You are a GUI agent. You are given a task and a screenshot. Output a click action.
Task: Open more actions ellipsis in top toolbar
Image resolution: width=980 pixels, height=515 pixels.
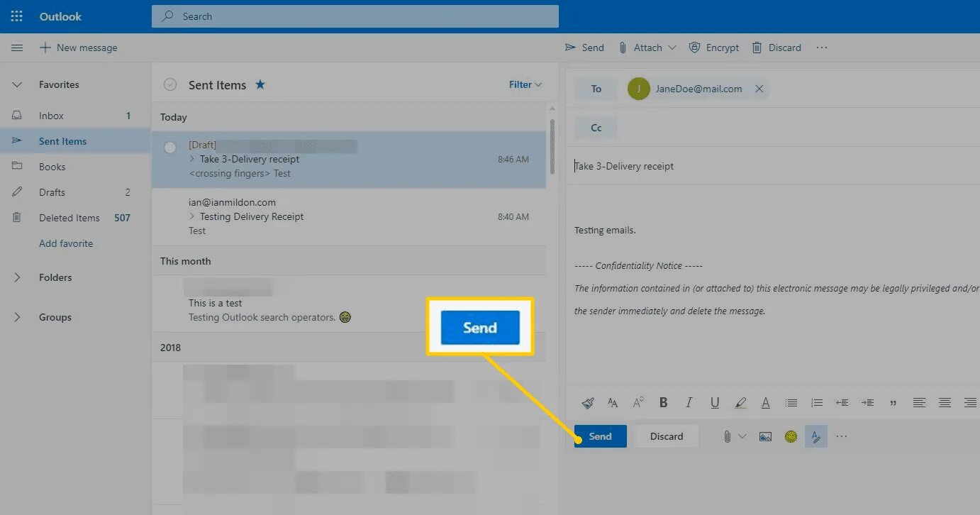pos(822,48)
